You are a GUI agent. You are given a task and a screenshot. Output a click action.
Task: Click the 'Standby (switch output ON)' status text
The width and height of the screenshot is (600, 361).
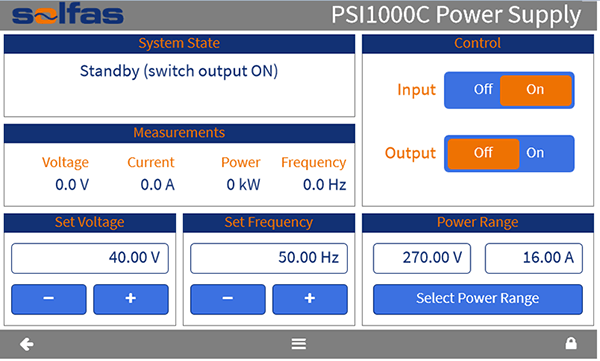(179, 71)
